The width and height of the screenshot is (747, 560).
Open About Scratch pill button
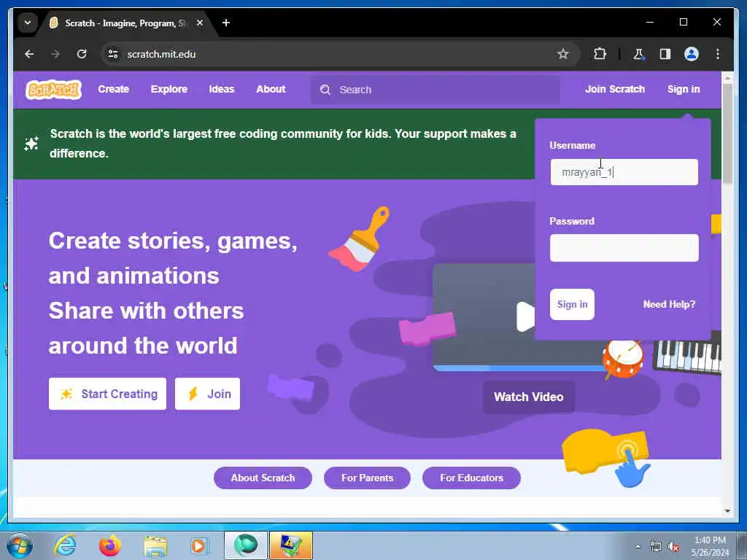click(263, 478)
